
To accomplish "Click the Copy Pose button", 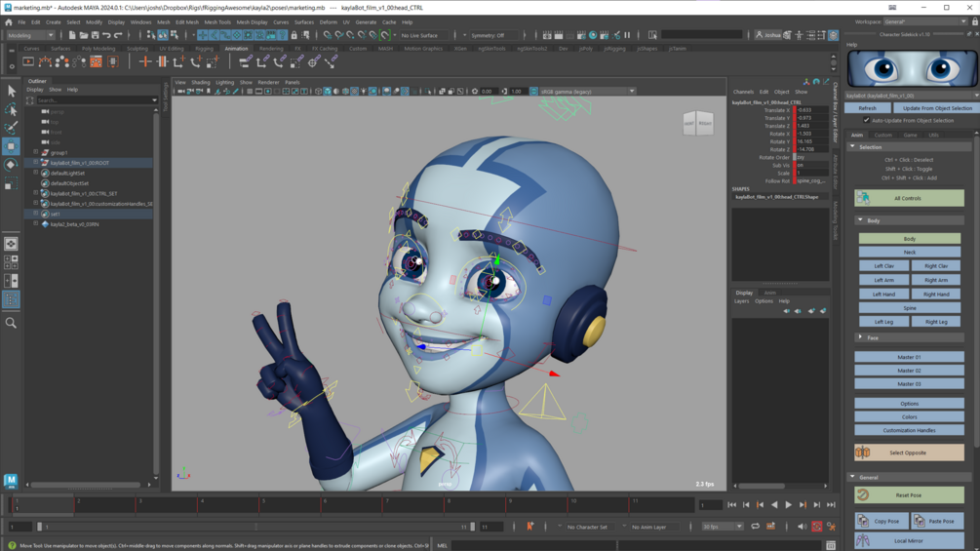I will pos(880,521).
